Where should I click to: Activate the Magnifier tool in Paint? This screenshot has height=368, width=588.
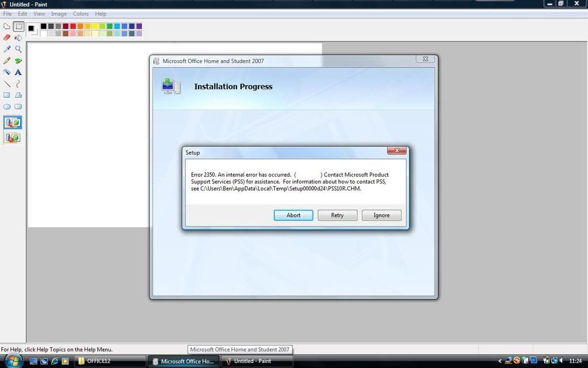click(x=18, y=49)
